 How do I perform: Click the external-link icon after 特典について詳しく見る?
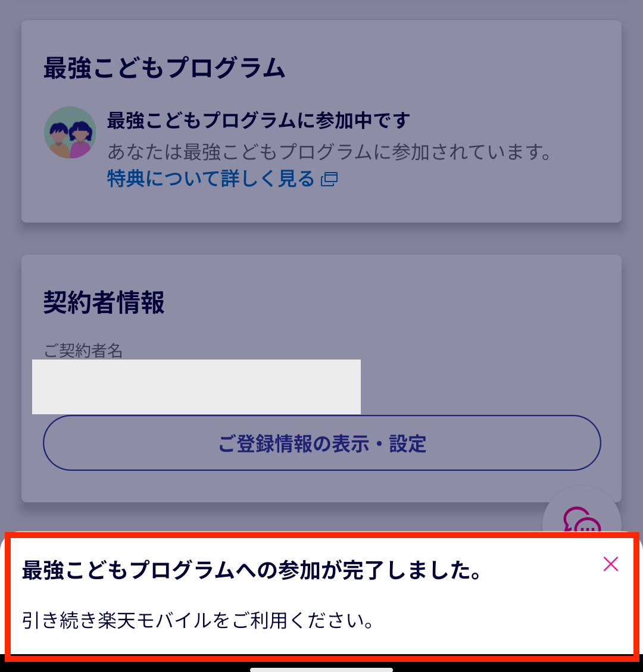click(x=329, y=179)
